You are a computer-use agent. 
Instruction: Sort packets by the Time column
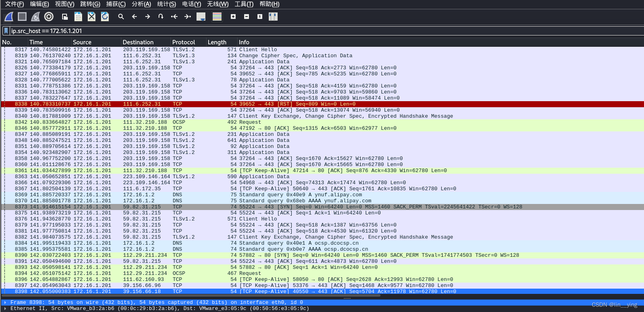tap(50, 42)
